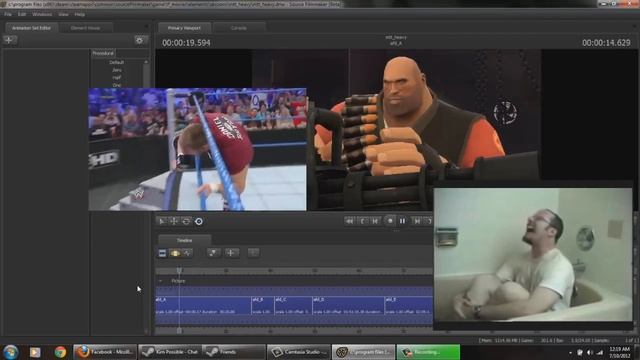Click the current timecode 00:00:19.594

(186, 43)
